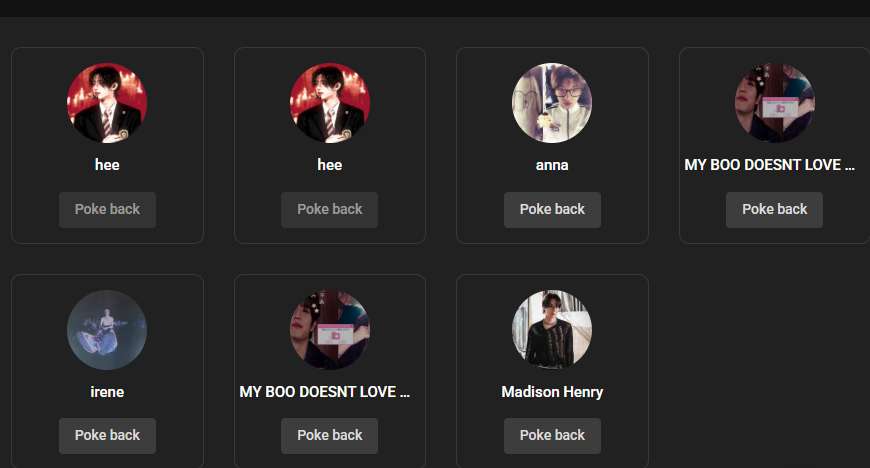870x468 pixels.
Task: Open Madison Henry's profile picture
Action: 552,330
